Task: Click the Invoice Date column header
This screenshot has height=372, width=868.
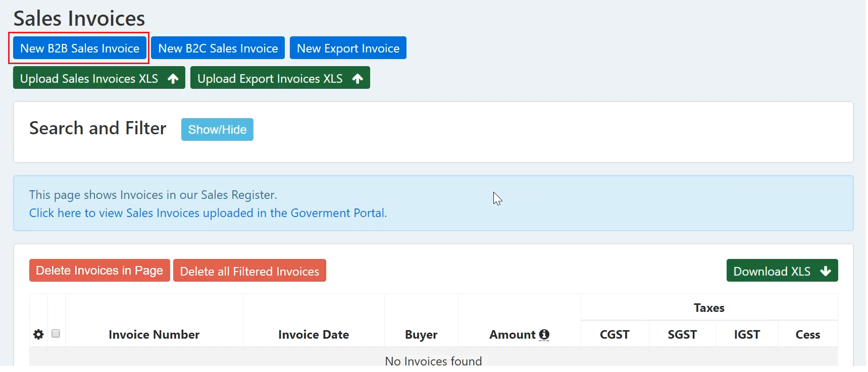Action: pyautogui.click(x=314, y=335)
